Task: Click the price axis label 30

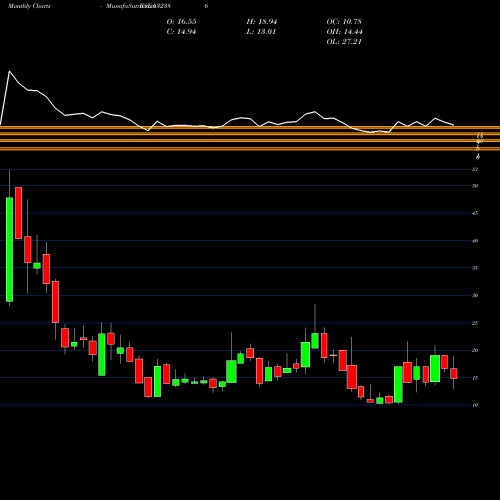Action: [x=475, y=295]
